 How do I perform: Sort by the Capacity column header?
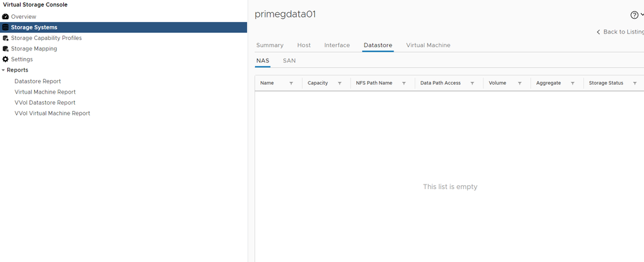tap(318, 83)
